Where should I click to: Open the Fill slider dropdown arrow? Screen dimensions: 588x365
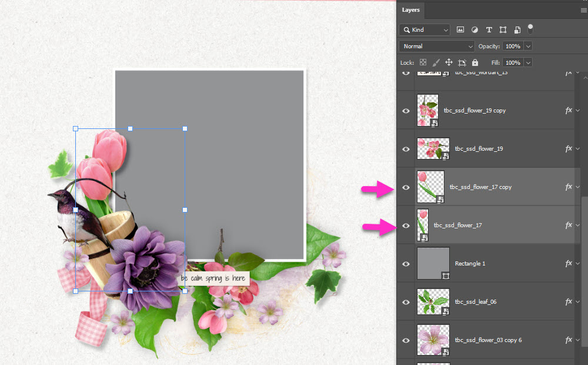pos(528,63)
